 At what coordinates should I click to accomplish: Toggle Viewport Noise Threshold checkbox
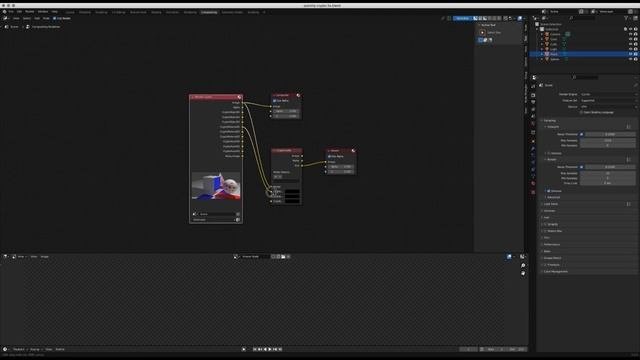[x=582, y=134]
